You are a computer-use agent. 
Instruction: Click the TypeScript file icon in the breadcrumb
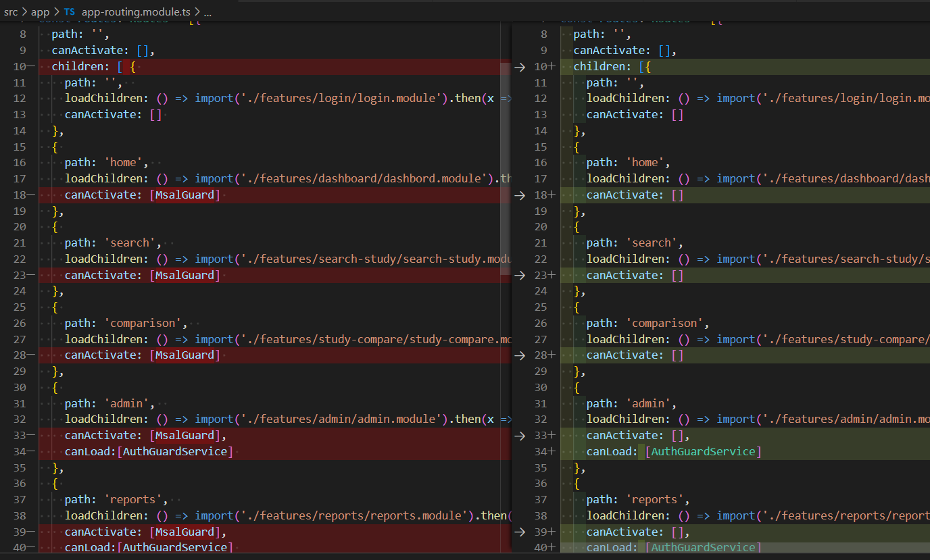click(70, 11)
